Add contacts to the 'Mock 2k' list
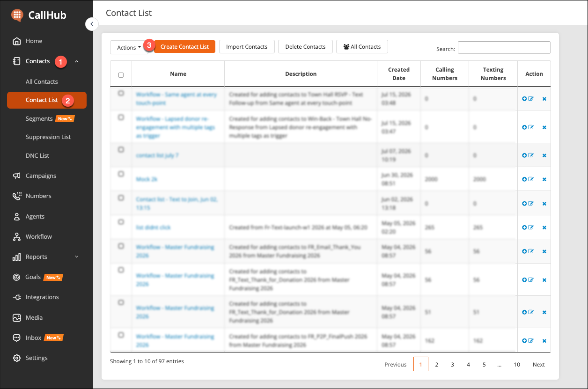Image resolution: width=588 pixels, height=389 pixels. [524, 179]
